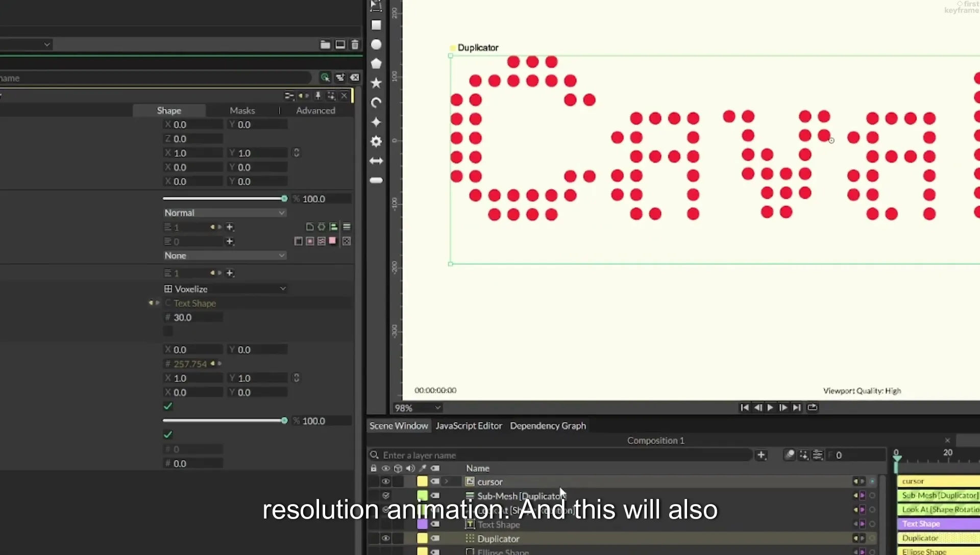Click the trash delete icon
This screenshot has height=555, width=980.
click(355, 45)
